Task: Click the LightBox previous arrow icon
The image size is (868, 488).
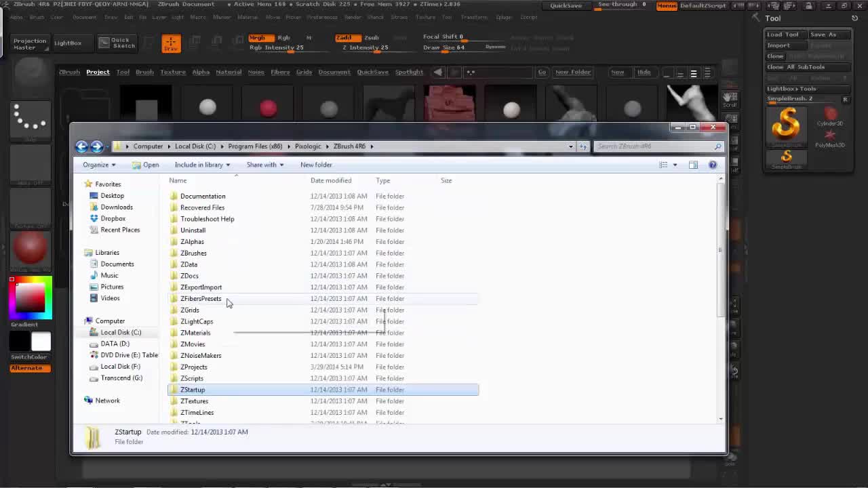Action: pyautogui.click(x=438, y=72)
